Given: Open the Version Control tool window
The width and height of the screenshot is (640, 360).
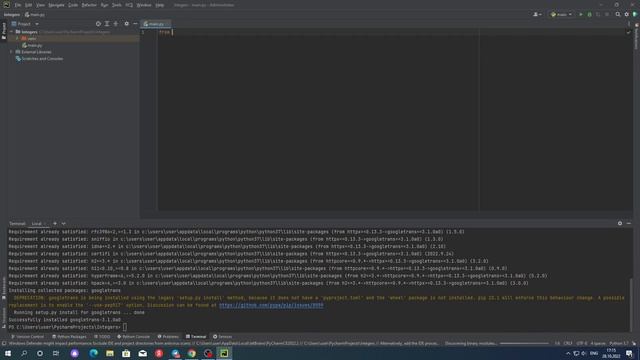Looking at the screenshot, I should pos(27,337).
